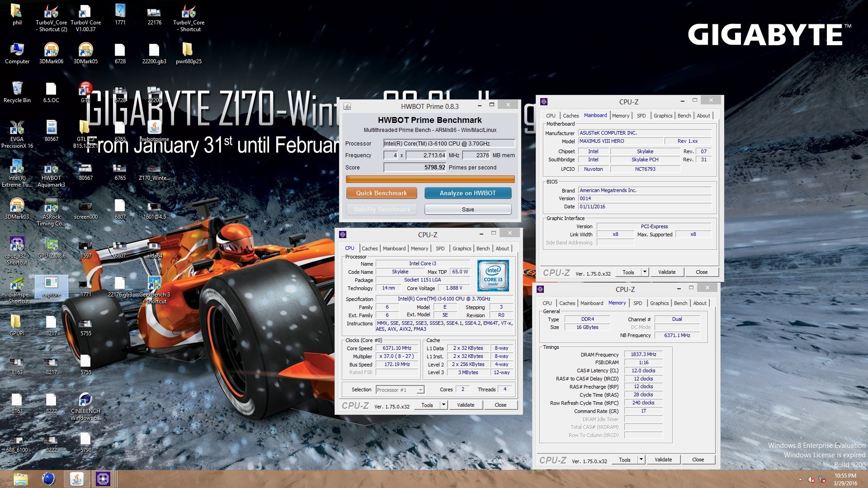
Task: Open the pwr680p25 folder icon
Action: [x=189, y=54]
